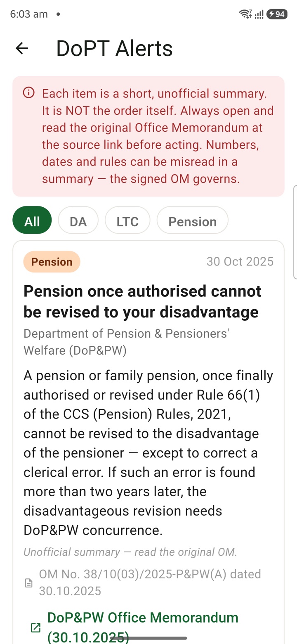The height and width of the screenshot is (644, 297).
Task: Tap the mobile signal strength icon
Action: [x=259, y=15]
